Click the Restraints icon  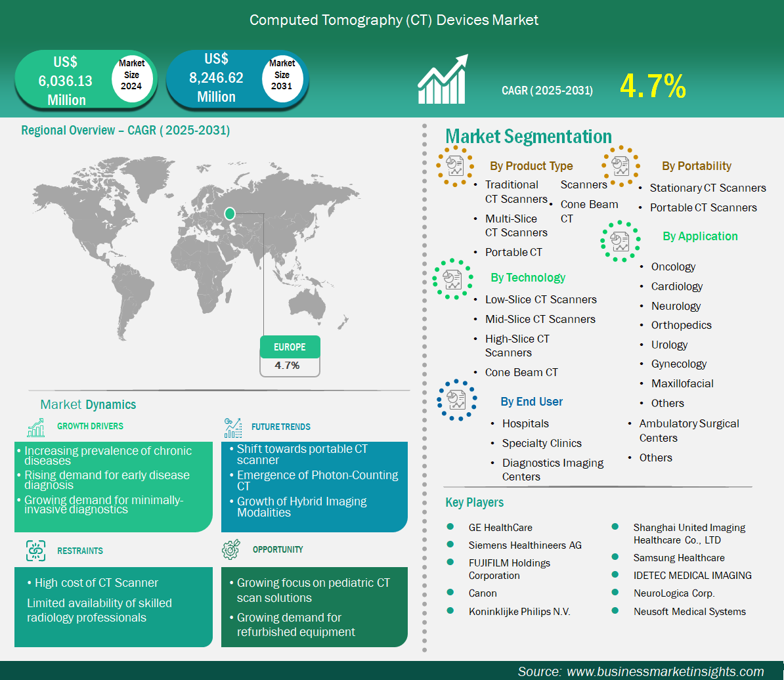(x=35, y=551)
